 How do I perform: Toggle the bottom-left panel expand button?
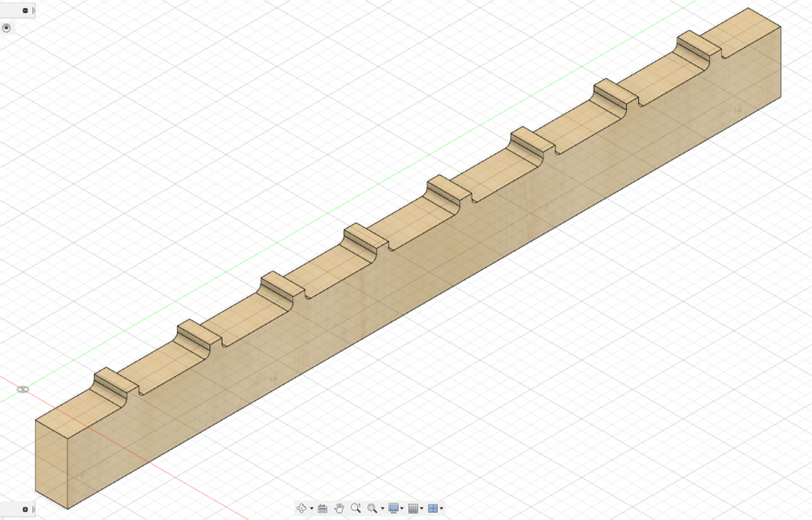pos(25,509)
